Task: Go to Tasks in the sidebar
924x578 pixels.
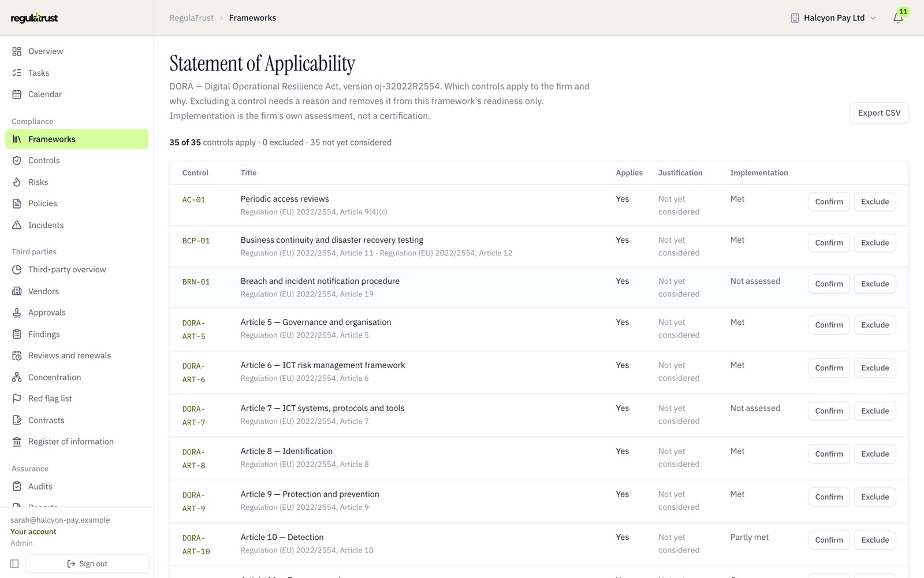Action: click(77, 73)
